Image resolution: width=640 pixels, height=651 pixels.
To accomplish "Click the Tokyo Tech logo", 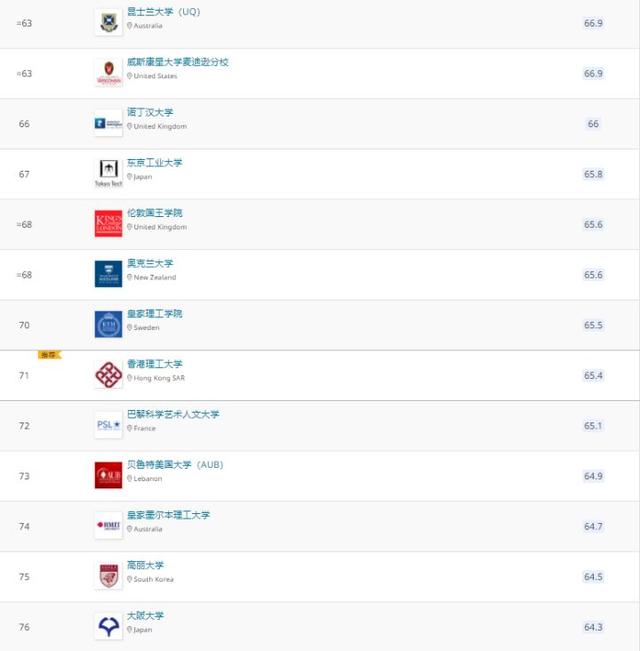I will point(108,173).
